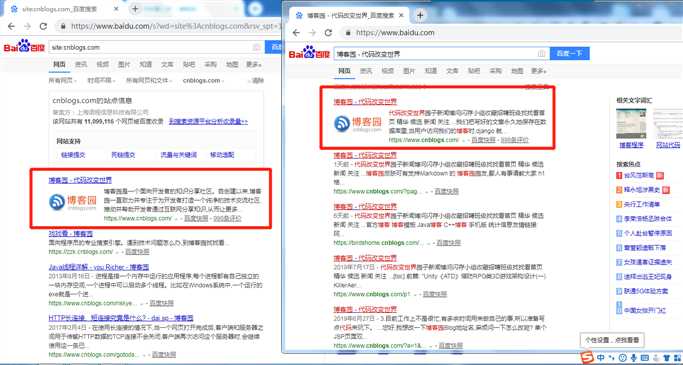The width and height of the screenshot is (683, 365).
Task: Click the lock icon beside the long baidu.com/s URL
Action: click(63, 26)
